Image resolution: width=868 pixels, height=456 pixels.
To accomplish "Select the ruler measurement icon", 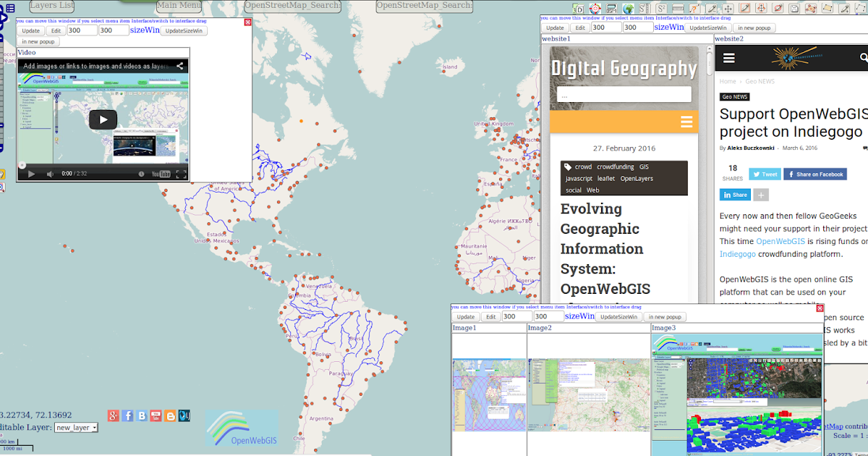I will [x=676, y=7].
